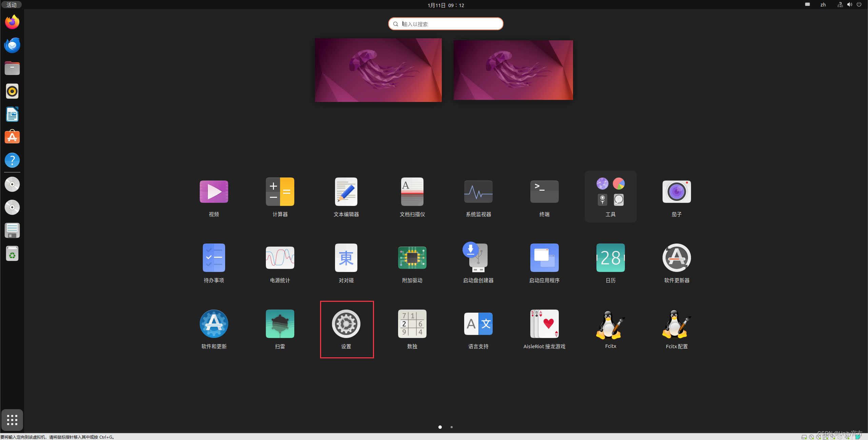Select the right workspace thumbnail
Screen dimensions: 868x440
pyautogui.click(x=513, y=70)
